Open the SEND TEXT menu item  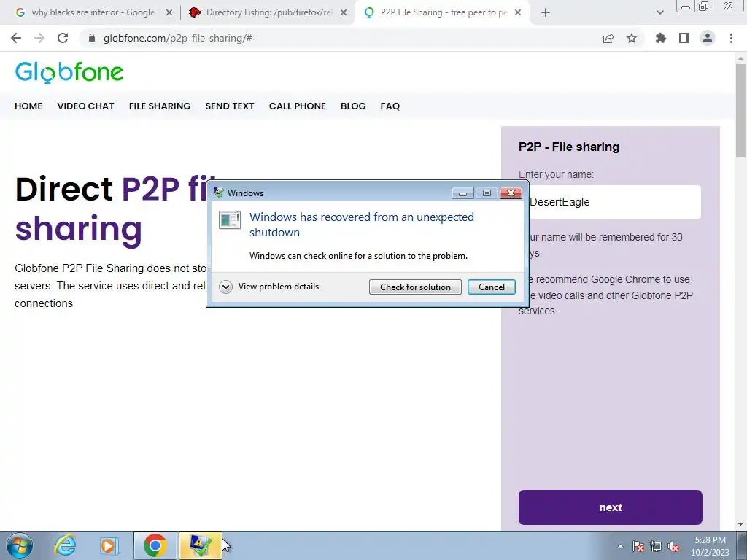click(x=230, y=106)
